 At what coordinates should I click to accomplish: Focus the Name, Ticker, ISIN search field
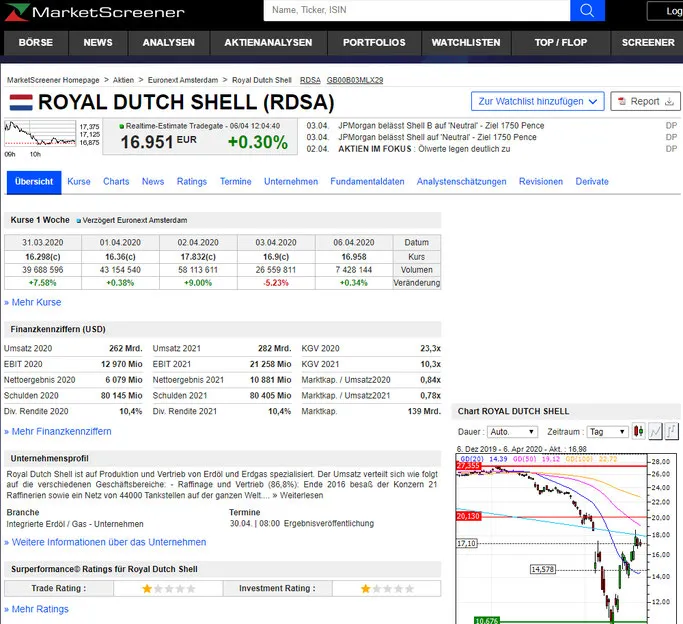tap(416, 10)
